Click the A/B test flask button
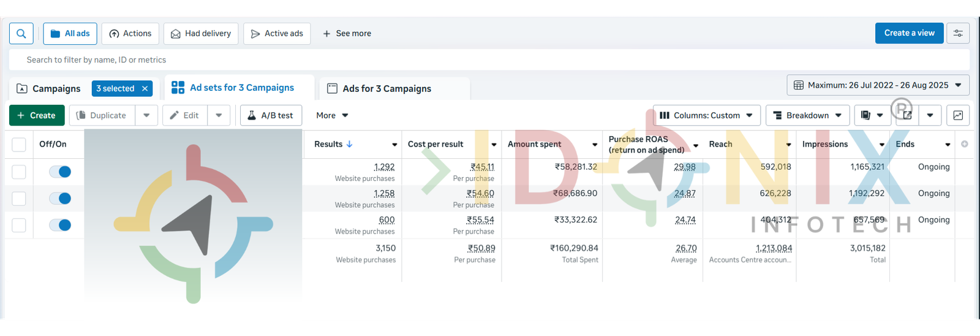 click(271, 115)
